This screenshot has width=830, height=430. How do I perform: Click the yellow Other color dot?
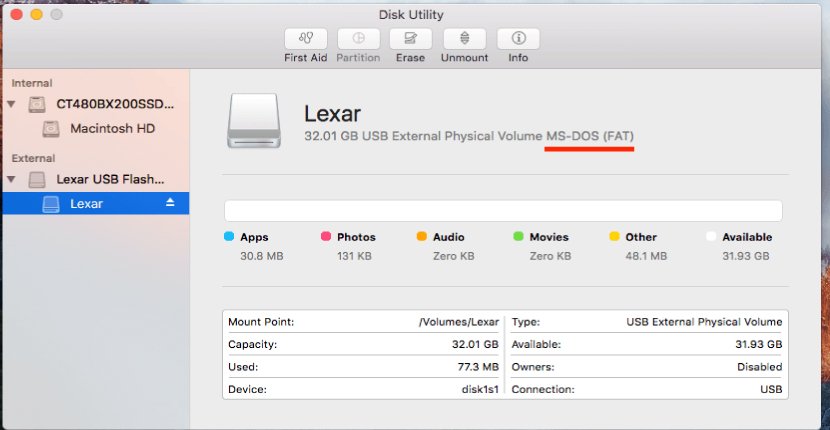[614, 237]
